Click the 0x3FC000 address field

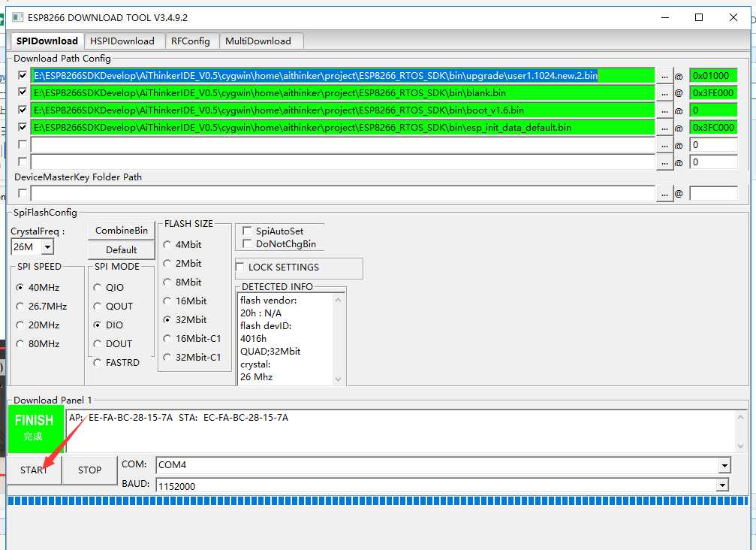[713, 128]
